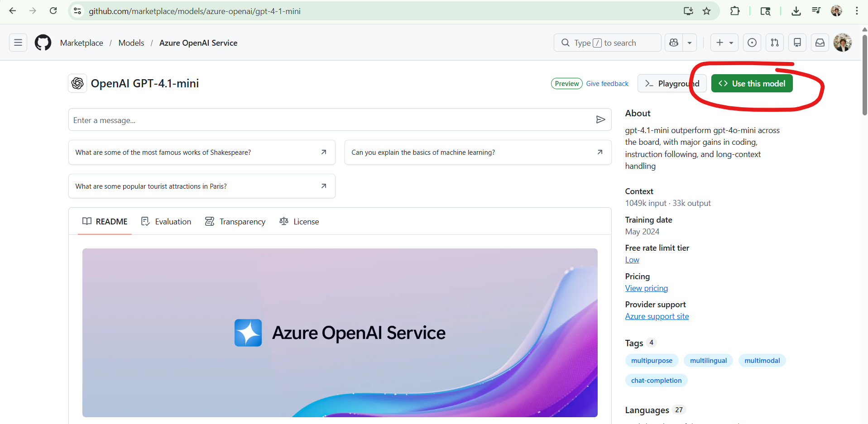The image size is (868, 424).
Task: Open the Transparency tab
Action: tap(235, 221)
